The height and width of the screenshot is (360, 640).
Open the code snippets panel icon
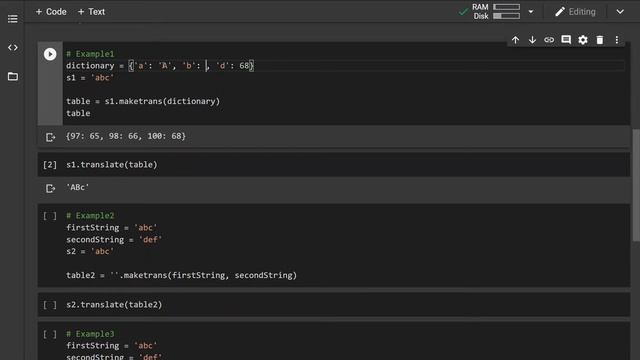[x=13, y=47]
